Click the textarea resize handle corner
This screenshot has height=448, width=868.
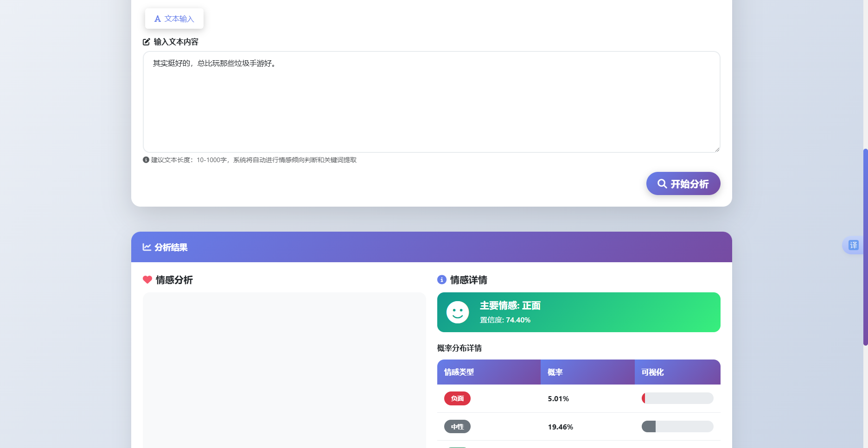pyautogui.click(x=717, y=149)
